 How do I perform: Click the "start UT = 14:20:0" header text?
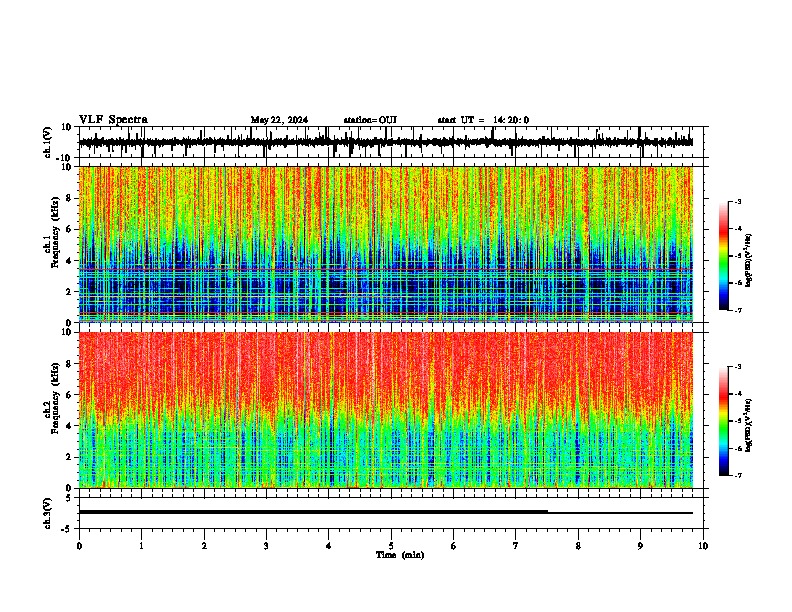(x=483, y=120)
